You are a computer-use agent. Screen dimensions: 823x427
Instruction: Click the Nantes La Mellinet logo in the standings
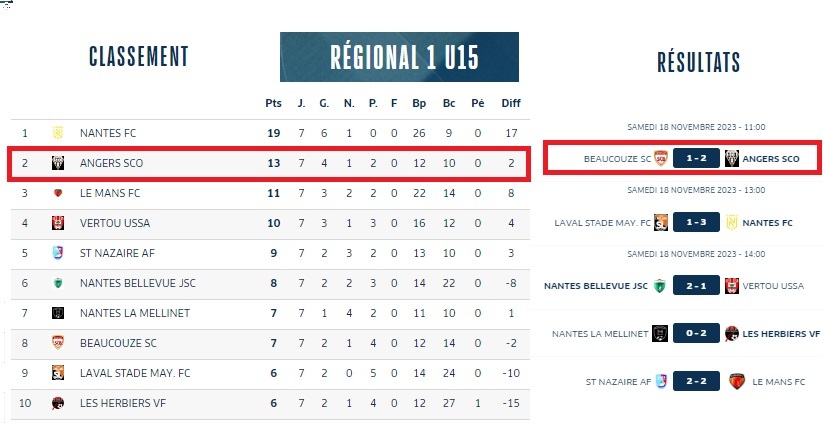pos(57,313)
